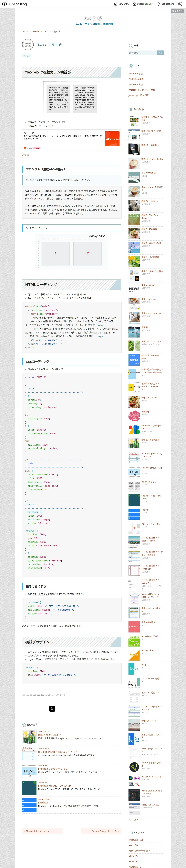Open the ★実践演習 (18) category
186x868 pixels.
(136, 840)
